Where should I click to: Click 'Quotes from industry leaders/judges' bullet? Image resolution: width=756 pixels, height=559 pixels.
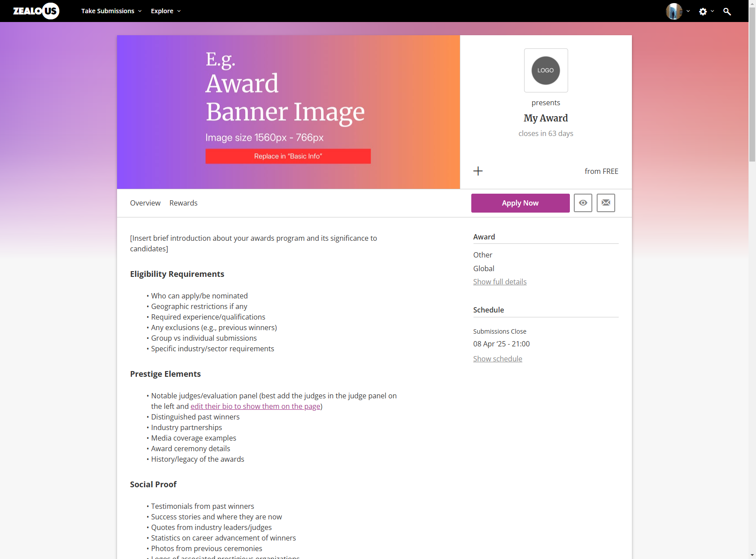211,527
